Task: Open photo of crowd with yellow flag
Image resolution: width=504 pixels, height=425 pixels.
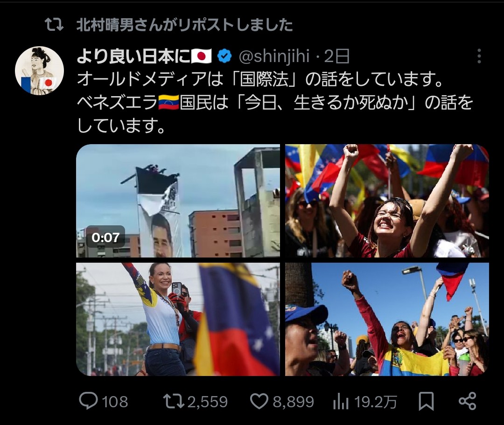Action: [x=387, y=319]
